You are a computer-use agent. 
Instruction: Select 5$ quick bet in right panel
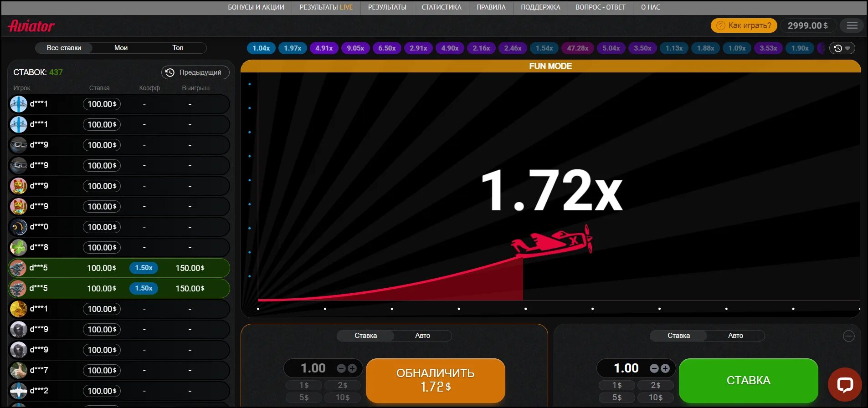pyautogui.click(x=617, y=398)
